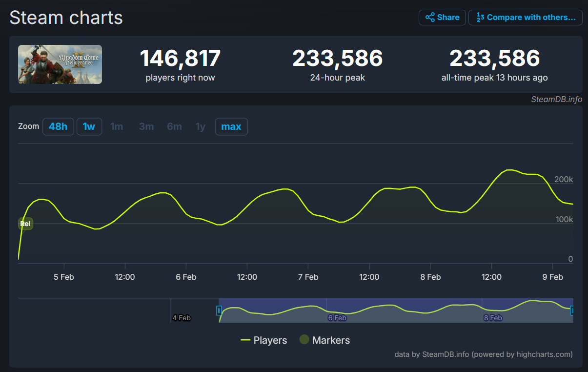The width and height of the screenshot is (588, 372).
Task: Set chart zoom to max
Action: (x=231, y=127)
